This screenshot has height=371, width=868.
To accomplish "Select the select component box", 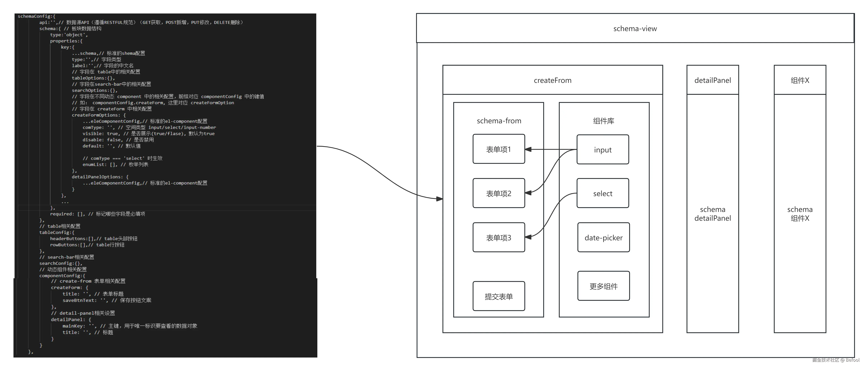I will (603, 193).
